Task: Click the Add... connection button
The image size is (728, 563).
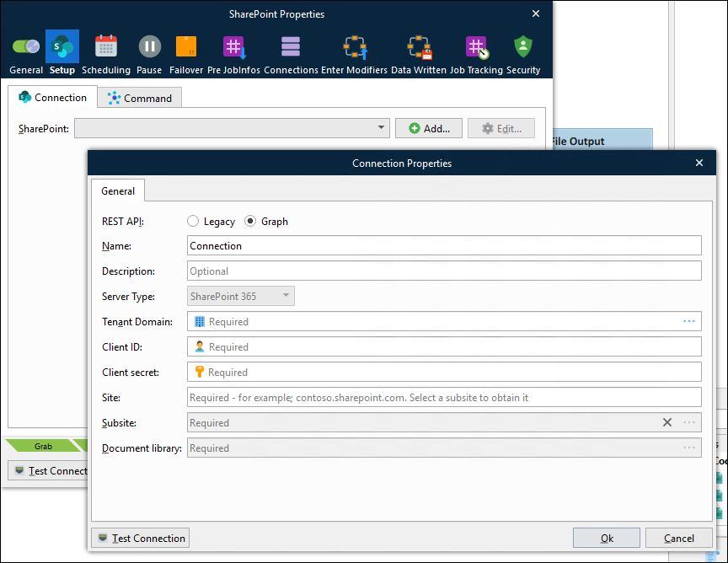Action: [x=429, y=128]
